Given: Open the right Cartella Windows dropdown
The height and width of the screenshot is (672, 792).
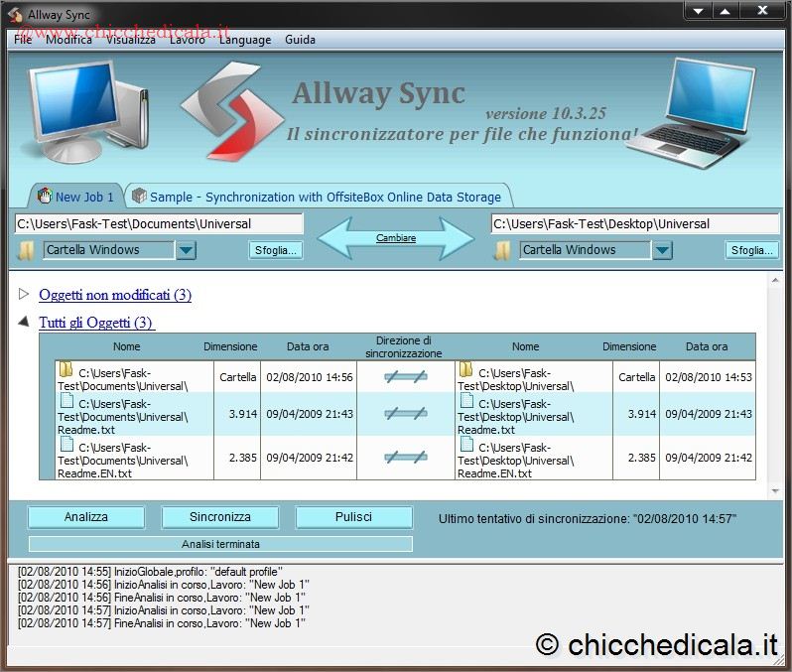Looking at the screenshot, I should (x=663, y=250).
